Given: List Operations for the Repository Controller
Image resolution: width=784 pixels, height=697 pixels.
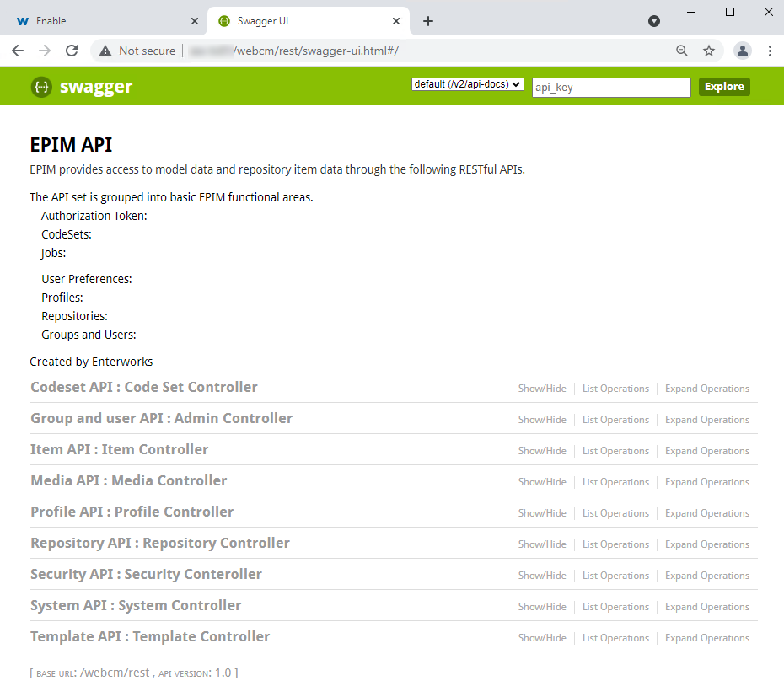Looking at the screenshot, I should (615, 544).
